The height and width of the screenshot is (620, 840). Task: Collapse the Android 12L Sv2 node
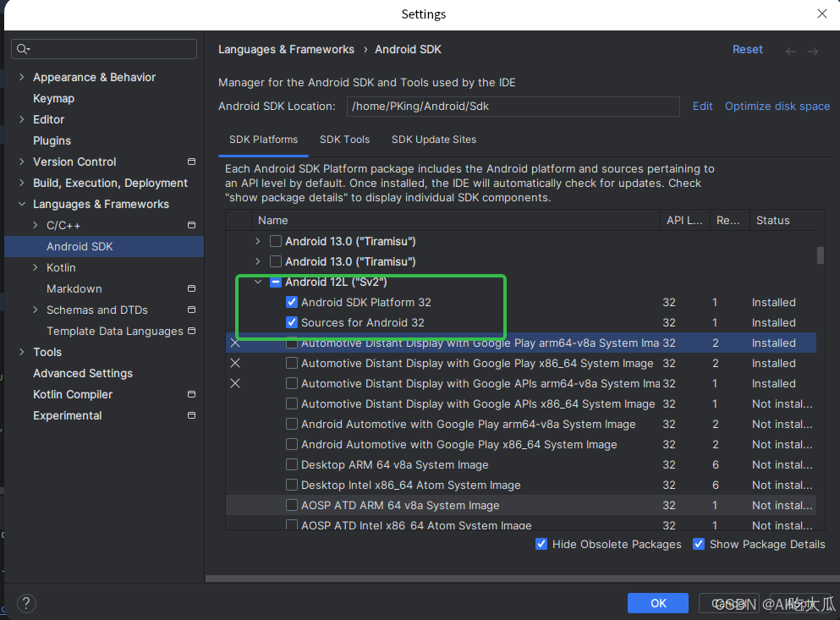tap(258, 282)
